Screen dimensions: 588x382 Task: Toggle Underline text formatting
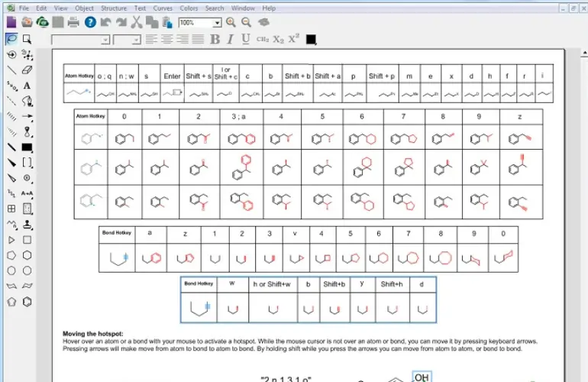[246, 39]
